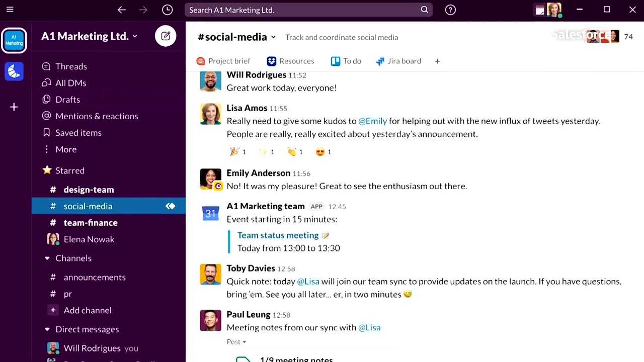Open Emily Anderson's avatar in chat
The image size is (644, 362).
210,179
